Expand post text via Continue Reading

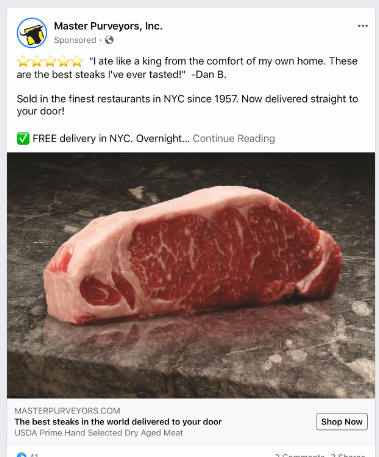pyautogui.click(x=234, y=138)
